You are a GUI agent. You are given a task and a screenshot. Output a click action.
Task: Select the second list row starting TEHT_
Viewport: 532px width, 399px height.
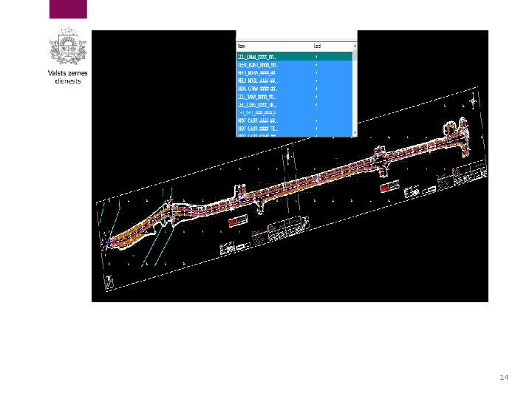(295, 65)
